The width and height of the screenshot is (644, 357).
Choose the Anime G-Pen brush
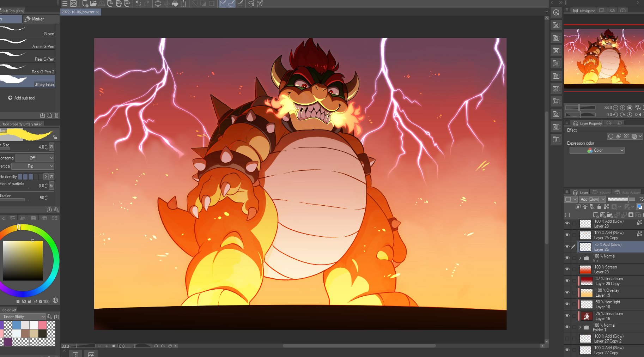point(28,43)
